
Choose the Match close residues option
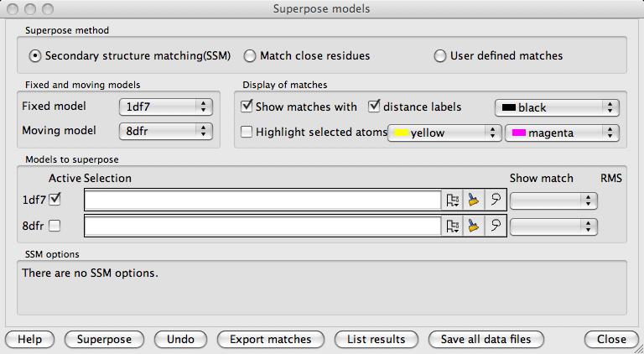coord(250,56)
